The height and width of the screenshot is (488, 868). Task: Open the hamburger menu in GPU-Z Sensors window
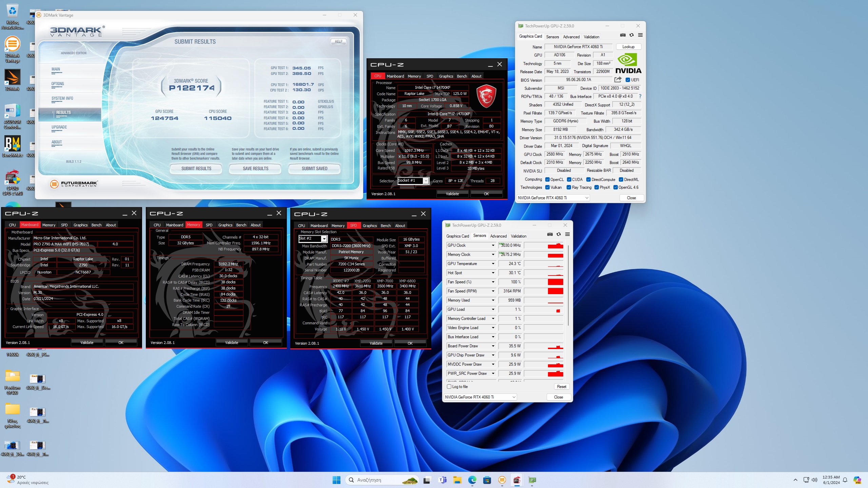(x=567, y=235)
